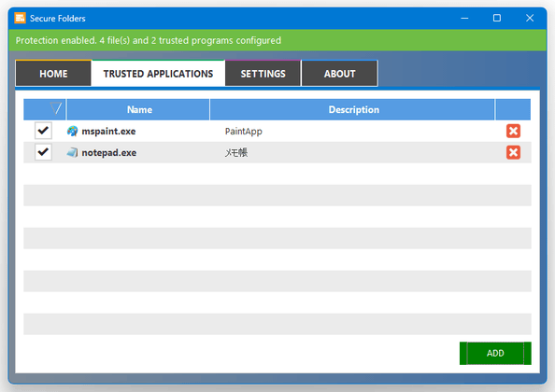Click the mspaint.exe paint palette icon
Viewport: 555px width, 392px height.
click(72, 132)
